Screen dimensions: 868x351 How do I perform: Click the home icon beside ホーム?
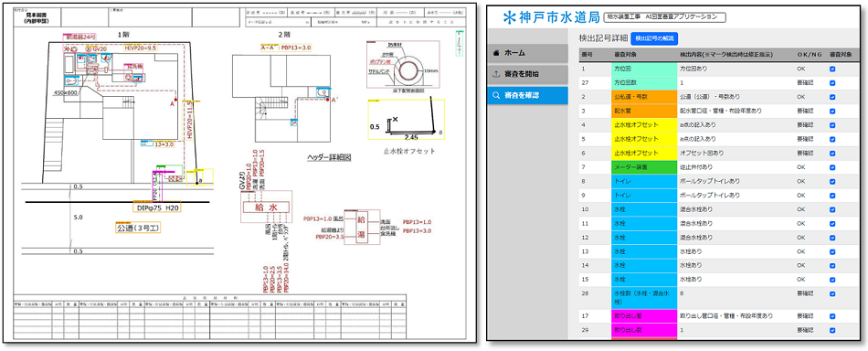496,53
